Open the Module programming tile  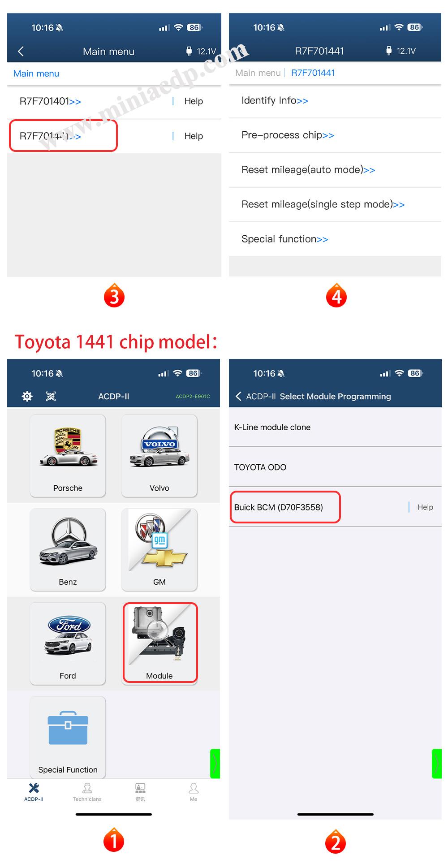[160, 643]
